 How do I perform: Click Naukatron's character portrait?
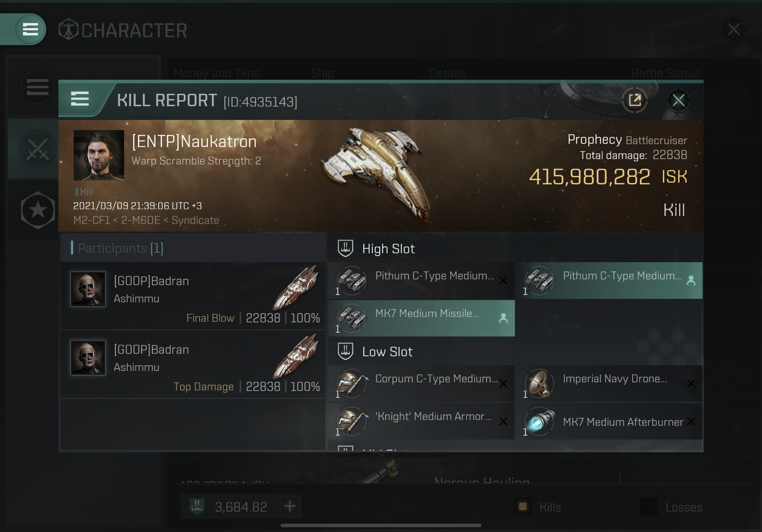point(99,155)
